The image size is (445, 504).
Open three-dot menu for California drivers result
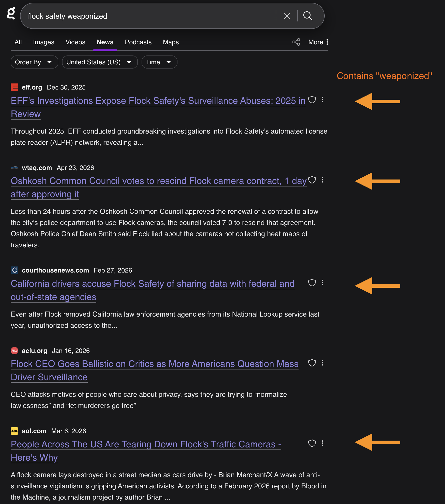click(x=322, y=283)
